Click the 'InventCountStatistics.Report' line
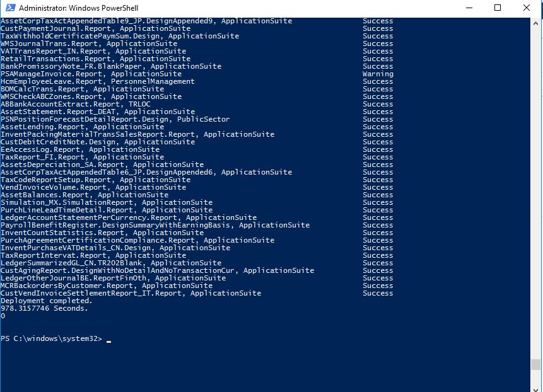Image resolution: width=543 pixels, height=392 pixels. coord(102,233)
